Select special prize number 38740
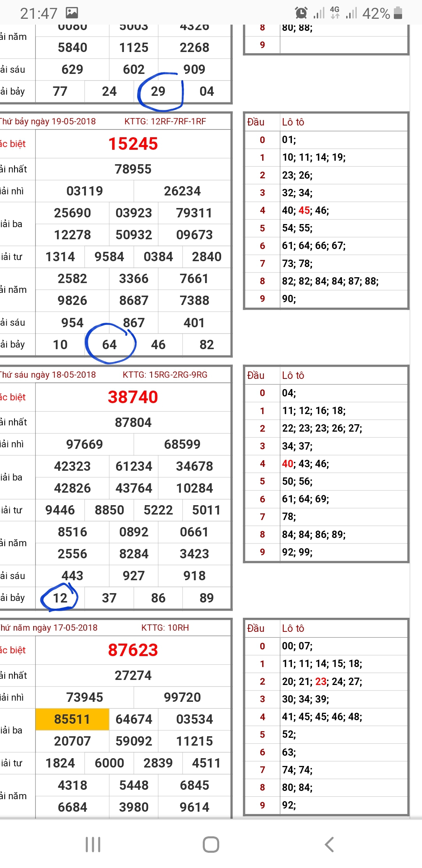 133,397
